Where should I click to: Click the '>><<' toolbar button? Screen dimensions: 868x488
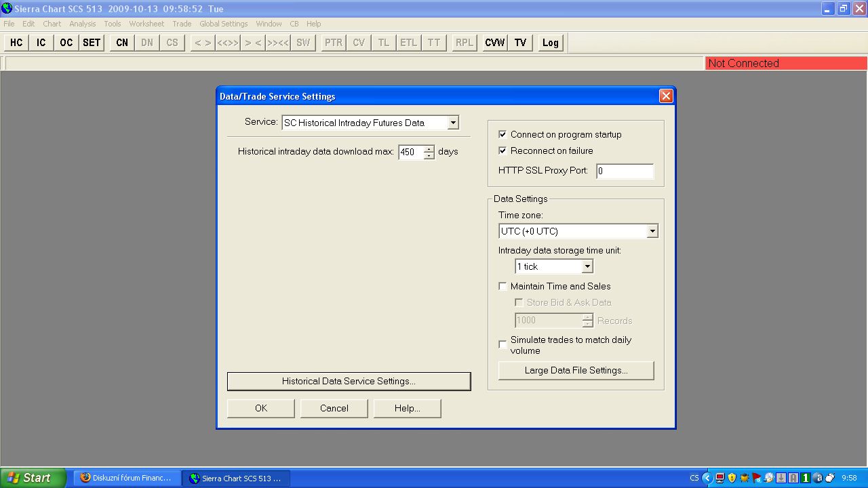(278, 43)
